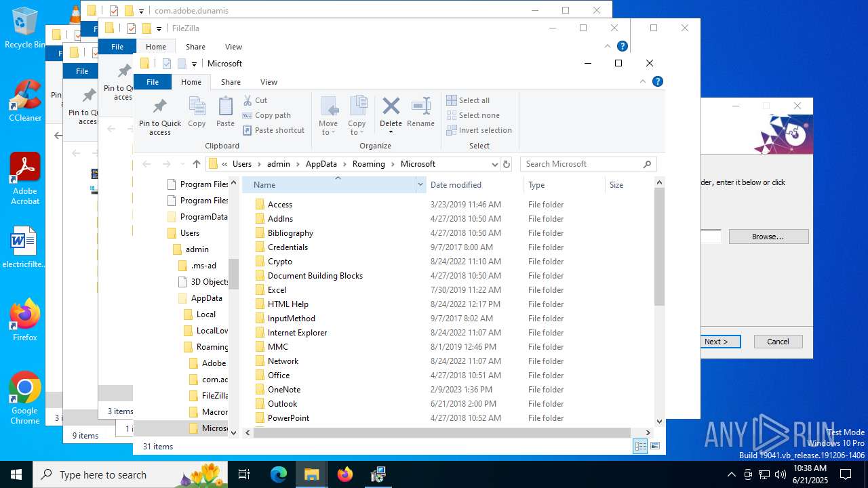Sort by Date modified column
Viewport: 868px width, 488px height.
tap(475, 185)
